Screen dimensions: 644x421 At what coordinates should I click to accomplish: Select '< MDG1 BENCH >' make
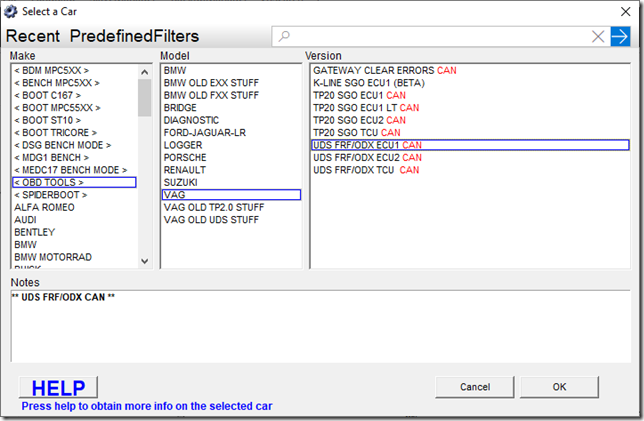(x=74, y=158)
